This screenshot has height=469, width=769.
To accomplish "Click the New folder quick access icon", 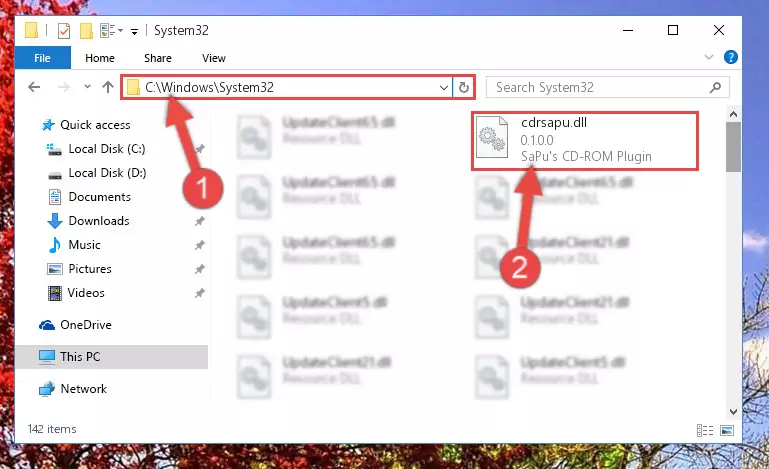I will pos(86,30).
